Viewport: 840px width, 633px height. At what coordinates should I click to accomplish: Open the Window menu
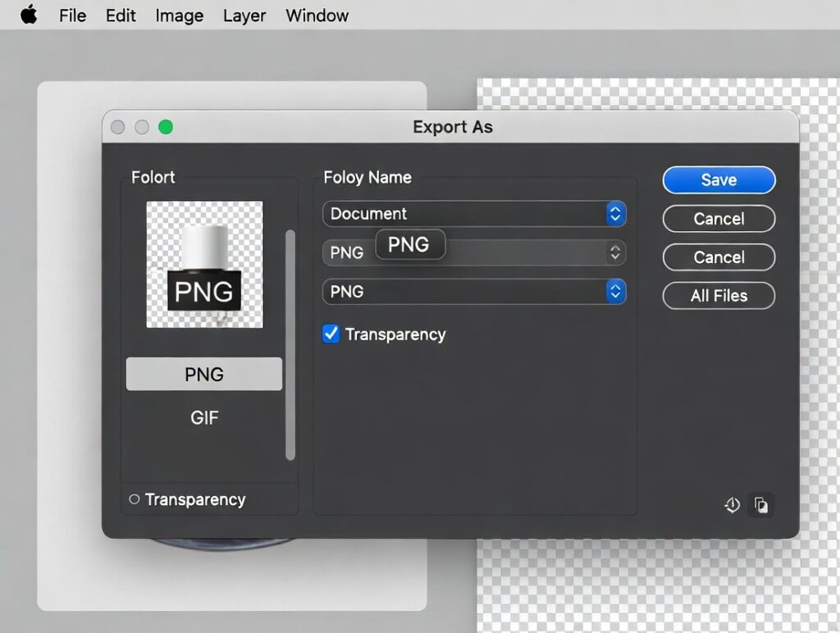316,15
